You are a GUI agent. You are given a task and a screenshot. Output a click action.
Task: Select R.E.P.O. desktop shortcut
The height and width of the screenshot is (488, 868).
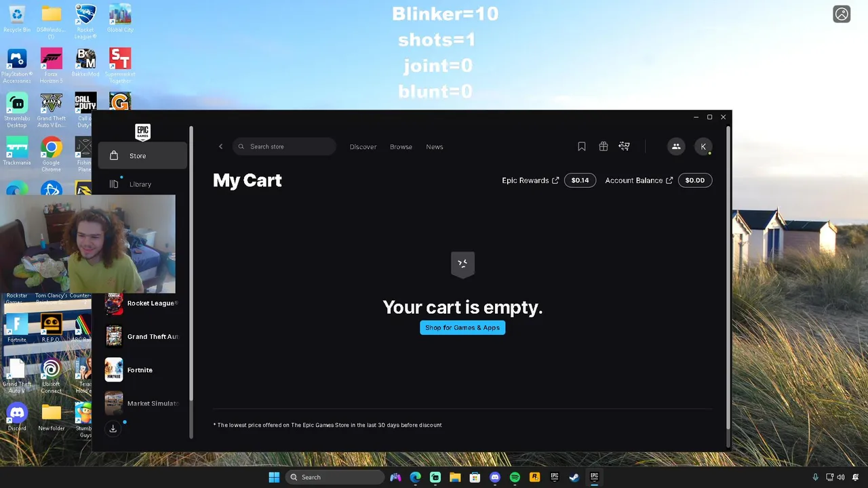[52, 328]
